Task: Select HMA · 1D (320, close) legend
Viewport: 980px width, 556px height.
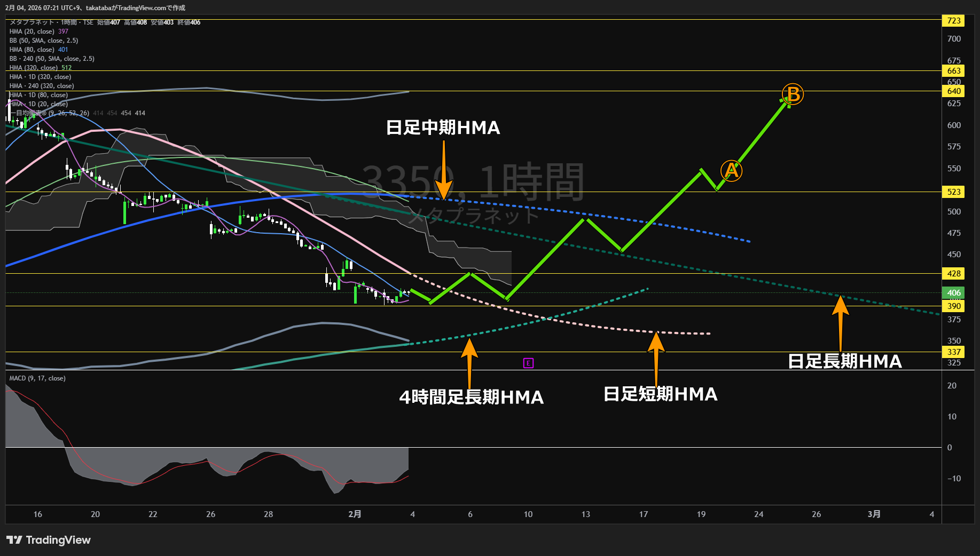Action: (40, 77)
